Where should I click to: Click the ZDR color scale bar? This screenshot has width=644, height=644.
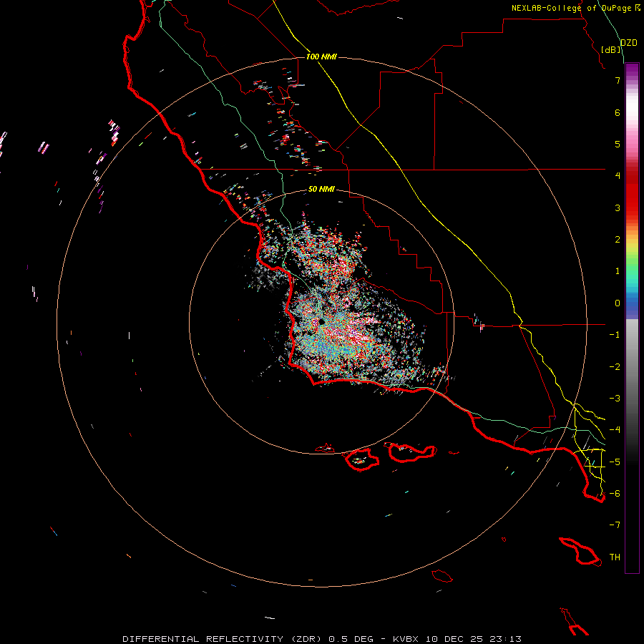click(x=632, y=318)
